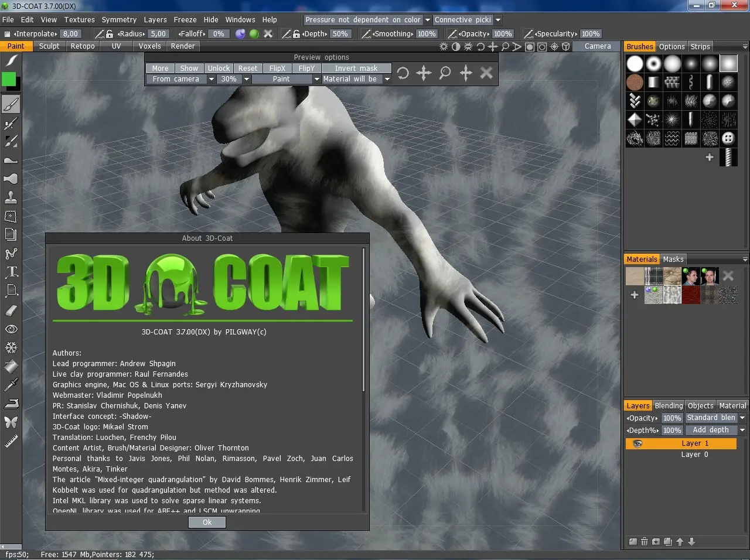Toggle Smoothing pen pressure icon

click(x=367, y=34)
